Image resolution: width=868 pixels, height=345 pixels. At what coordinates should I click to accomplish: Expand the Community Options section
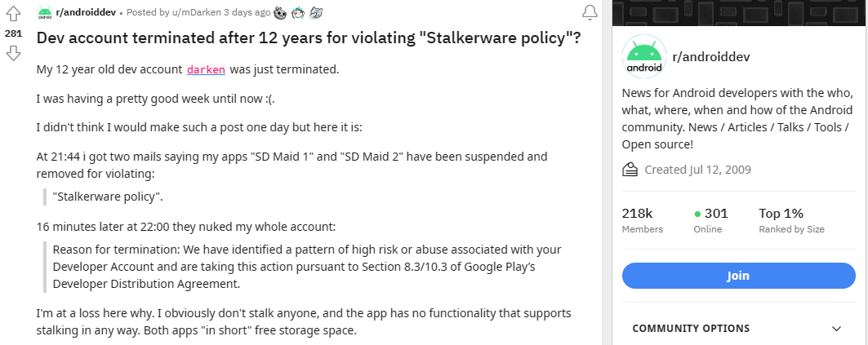pos(835,328)
